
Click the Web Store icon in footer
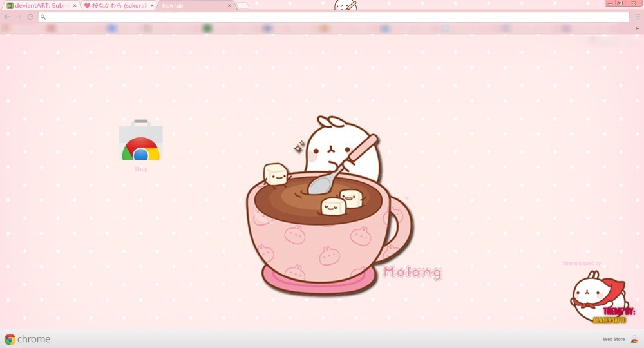tap(634, 339)
